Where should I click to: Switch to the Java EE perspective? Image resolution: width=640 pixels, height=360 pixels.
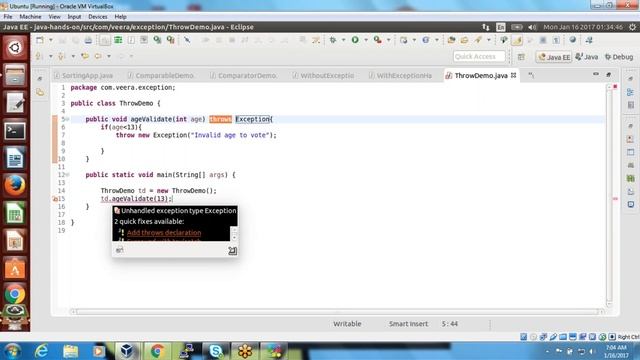(553, 57)
